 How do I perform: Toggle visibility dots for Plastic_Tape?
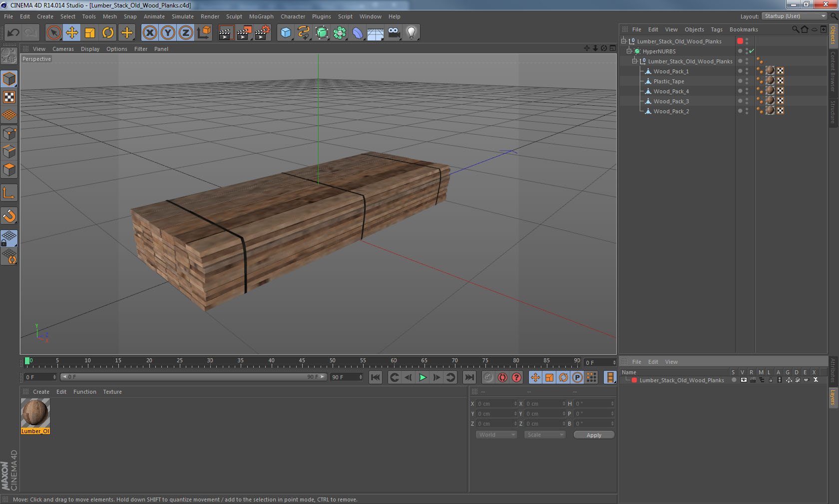click(x=747, y=81)
